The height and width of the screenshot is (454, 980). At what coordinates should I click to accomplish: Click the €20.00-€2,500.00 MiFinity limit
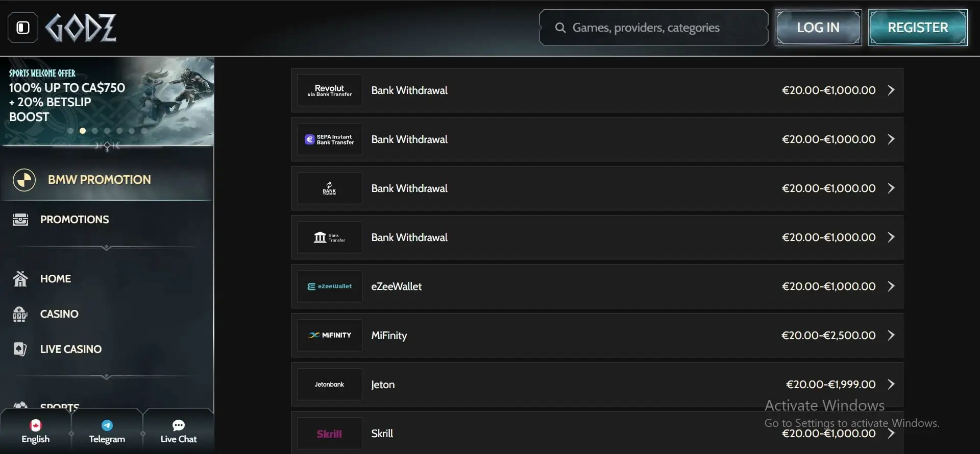pyautogui.click(x=828, y=336)
